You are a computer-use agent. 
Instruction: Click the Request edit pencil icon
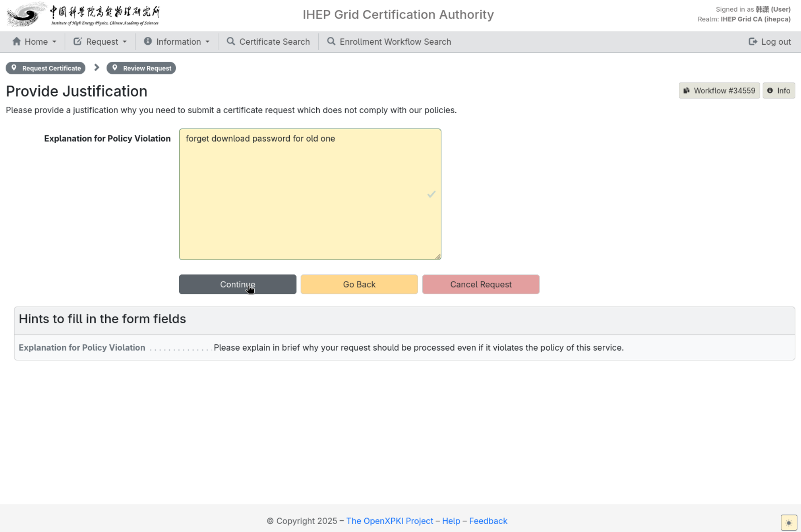[77, 41]
